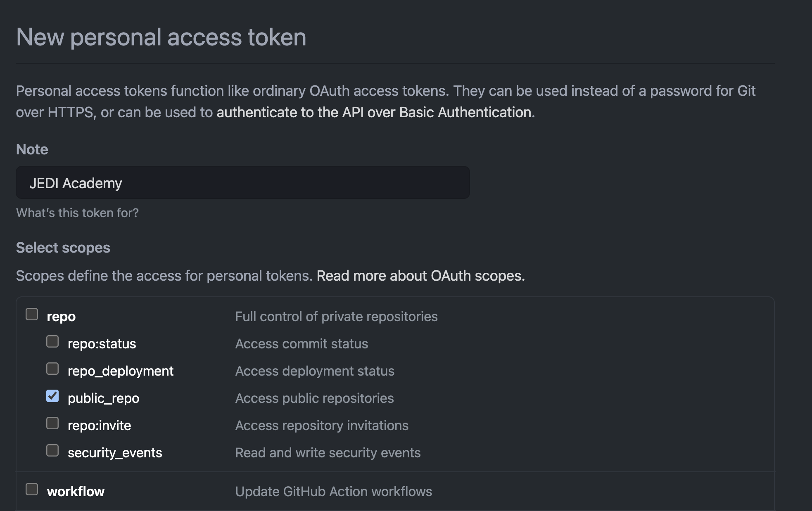This screenshot has width=812, height=511.
Task: Click the public_repo scope icon
Action: pyautogui.click(x=52, y=397)
